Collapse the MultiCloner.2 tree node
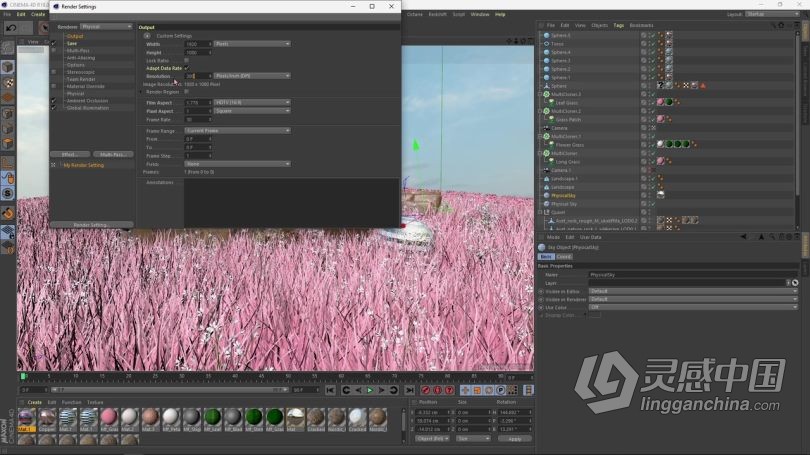The width and height of the screenshot is (810, 455). (x=540, y=111)
